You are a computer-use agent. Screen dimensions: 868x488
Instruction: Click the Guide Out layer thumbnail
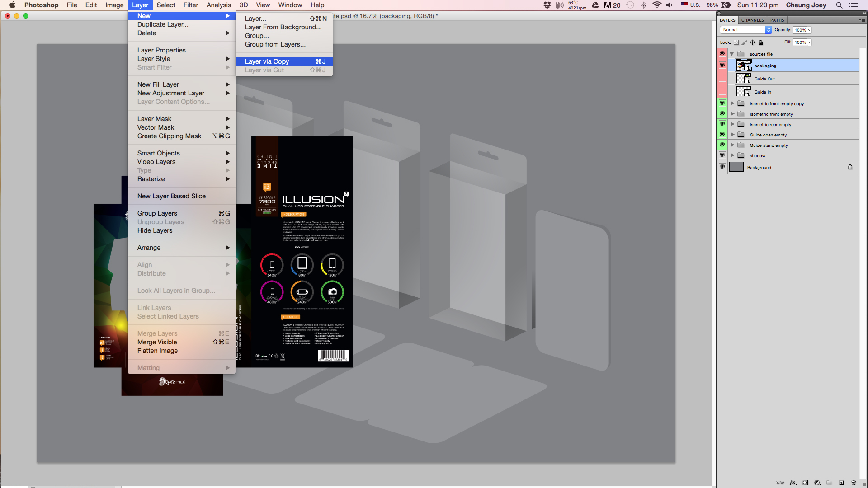[x=744, y=79]
